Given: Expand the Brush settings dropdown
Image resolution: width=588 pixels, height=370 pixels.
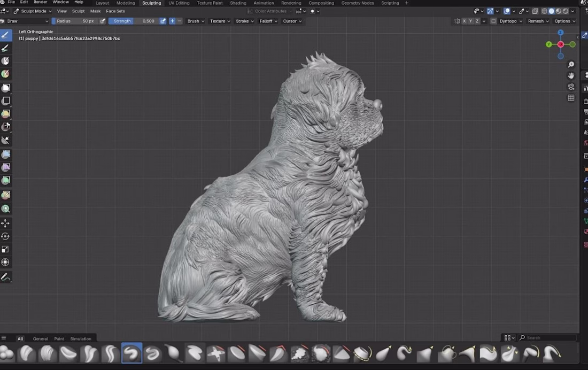Looking at the screenshot, I should click(196, 21).
